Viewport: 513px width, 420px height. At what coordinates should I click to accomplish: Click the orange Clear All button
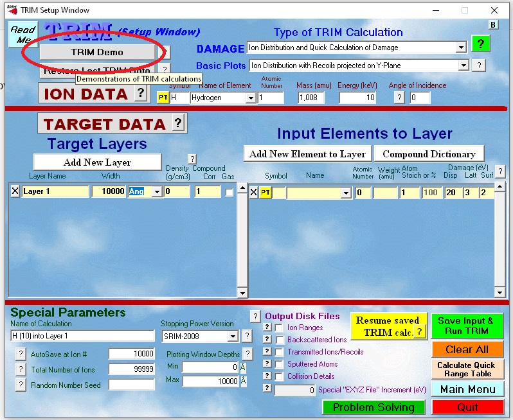467,349
